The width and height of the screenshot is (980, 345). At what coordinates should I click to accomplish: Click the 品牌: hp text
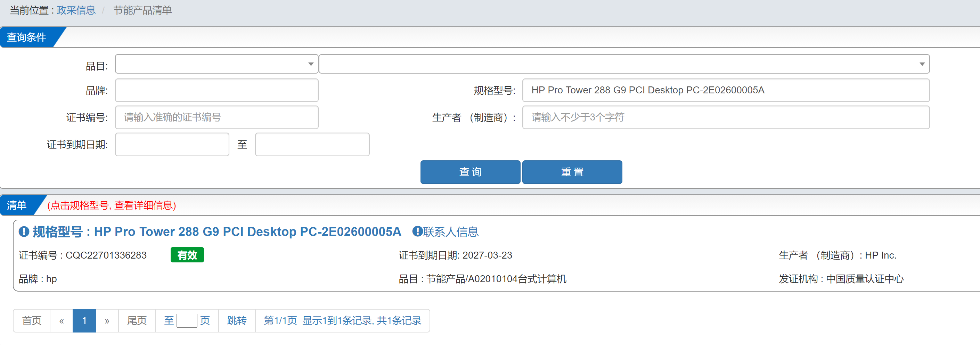point(38,279)
